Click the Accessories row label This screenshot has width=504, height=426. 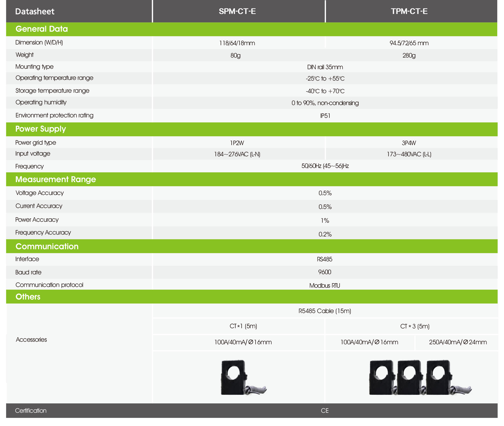tap(31, 340)
